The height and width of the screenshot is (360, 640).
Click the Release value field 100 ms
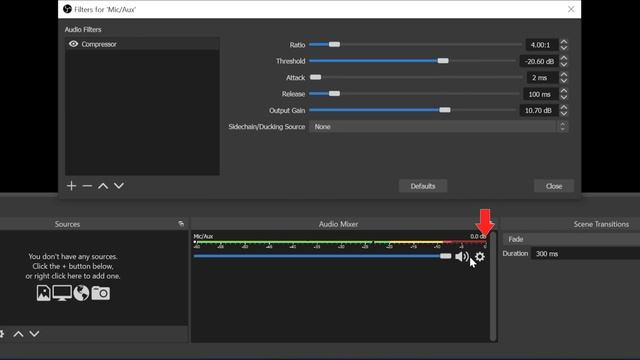pos(540,94)
